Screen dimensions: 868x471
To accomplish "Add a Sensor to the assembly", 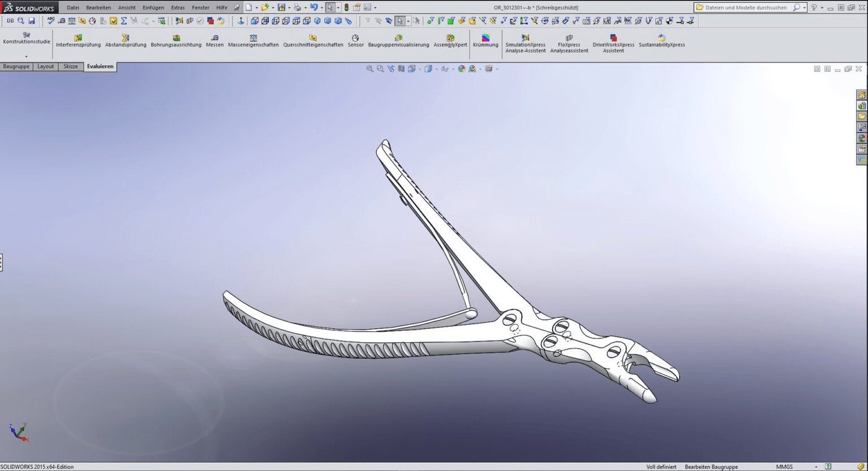I will click(355, 40).
